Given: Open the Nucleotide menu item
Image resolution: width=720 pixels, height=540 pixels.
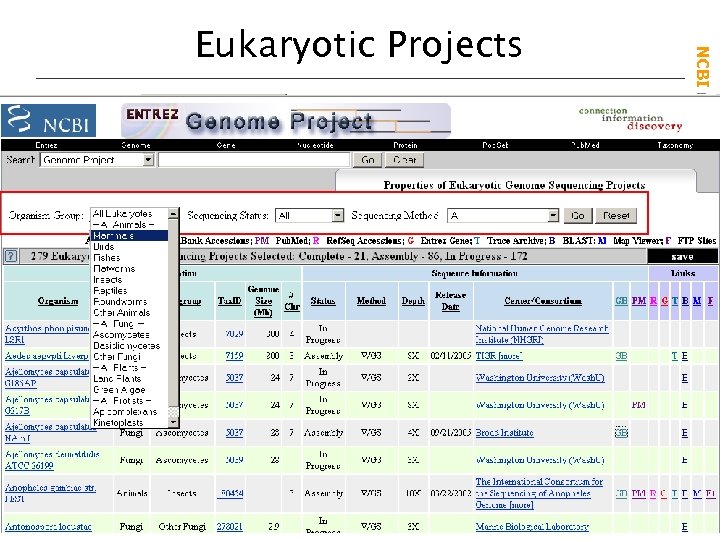Looking at the screenshot, I should (315, 145).
